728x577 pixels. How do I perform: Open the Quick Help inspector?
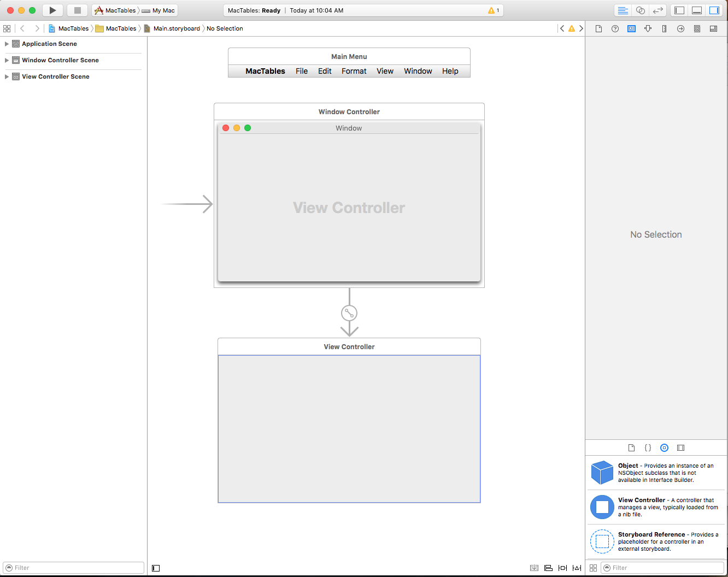tap(615, 28)
